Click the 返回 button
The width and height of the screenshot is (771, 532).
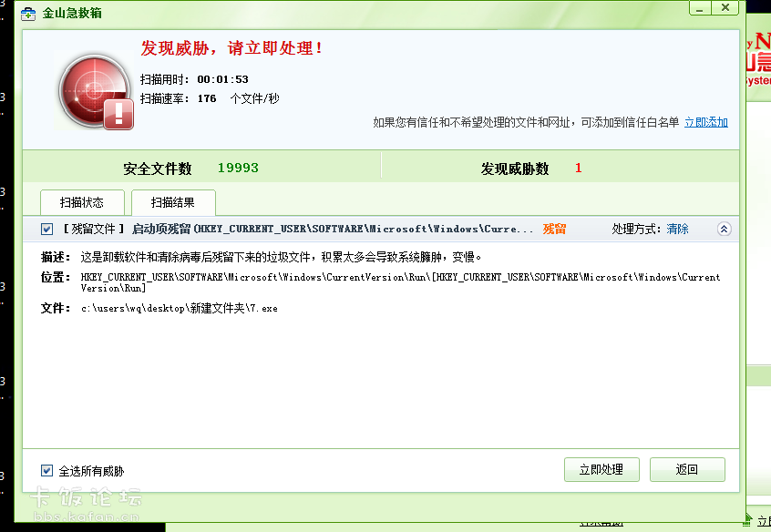pyautogui.click(x=687, y=470)
